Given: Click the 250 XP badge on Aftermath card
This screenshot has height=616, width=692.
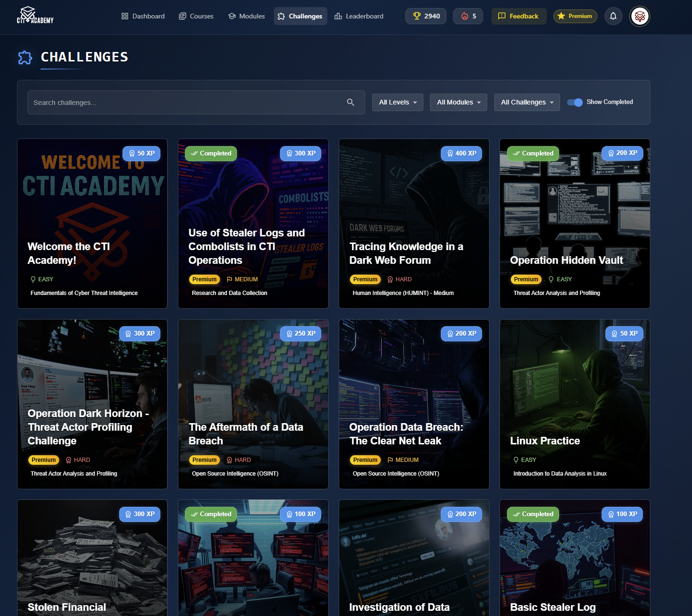Looking at the screenshot, I should pos(301,333).
